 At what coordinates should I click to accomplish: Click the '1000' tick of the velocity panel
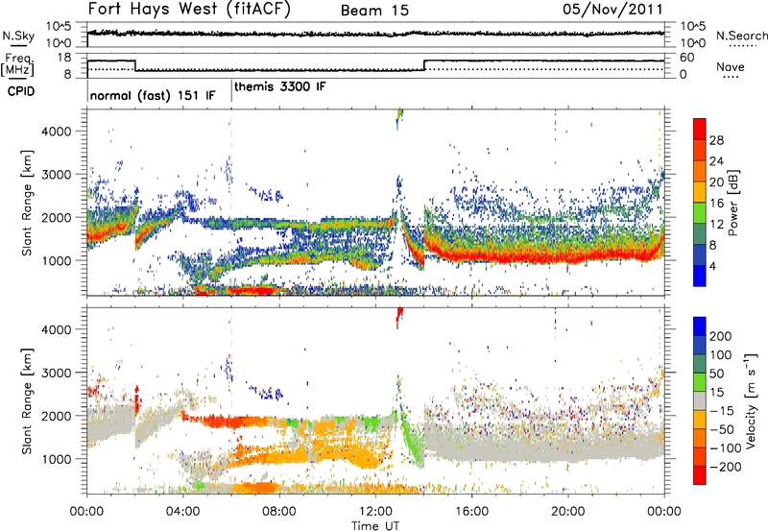(56, 459)
